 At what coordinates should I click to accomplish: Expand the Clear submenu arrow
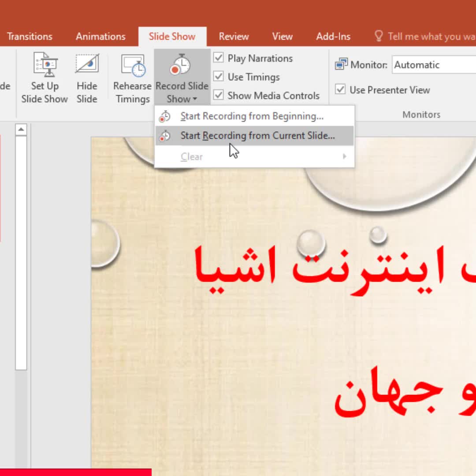pos(344,156)
